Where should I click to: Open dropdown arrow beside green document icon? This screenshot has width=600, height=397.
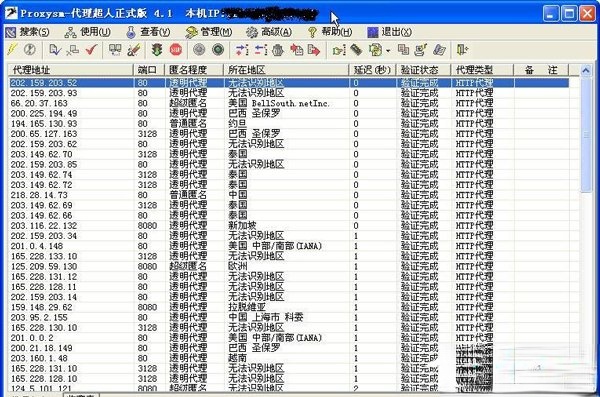388,51
